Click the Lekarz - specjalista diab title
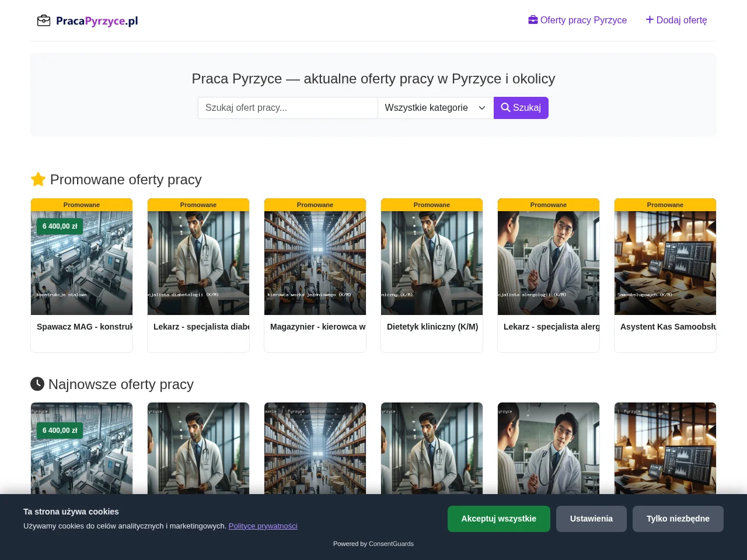 (201, 327)
